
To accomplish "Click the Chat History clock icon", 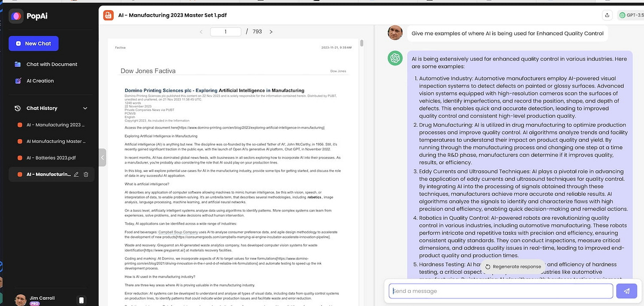I will coord(18,108).
